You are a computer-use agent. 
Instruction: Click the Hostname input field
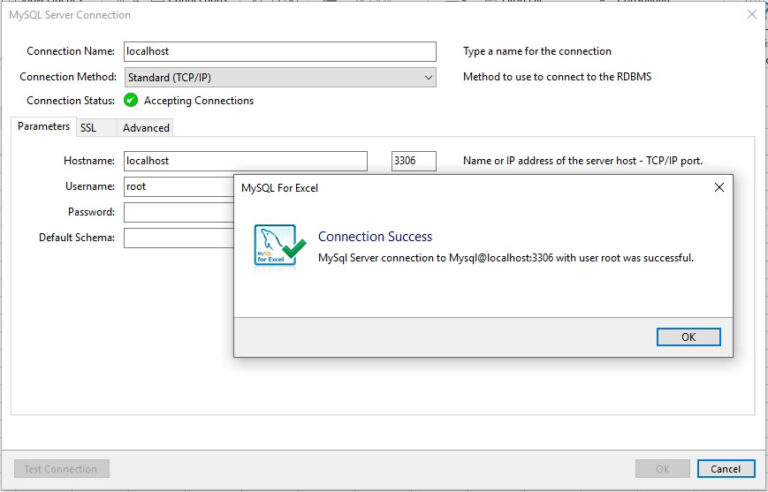[x=245, y=161]
